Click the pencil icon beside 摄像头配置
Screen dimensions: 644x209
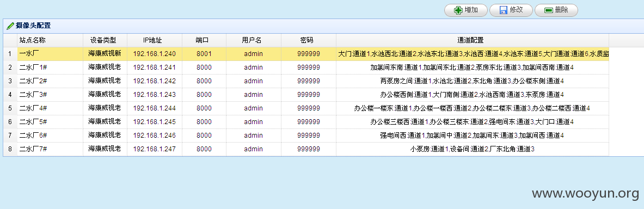[x=10, y=26]
